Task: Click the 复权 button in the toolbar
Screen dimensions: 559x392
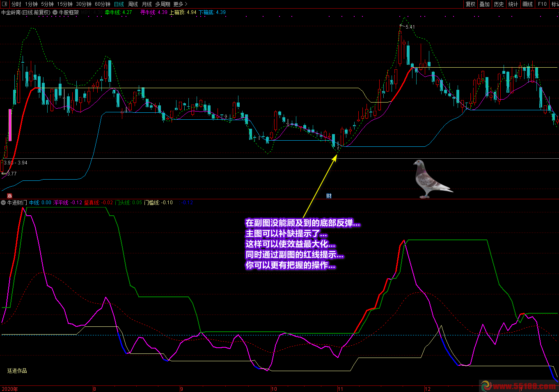Action: coord(470,4)
